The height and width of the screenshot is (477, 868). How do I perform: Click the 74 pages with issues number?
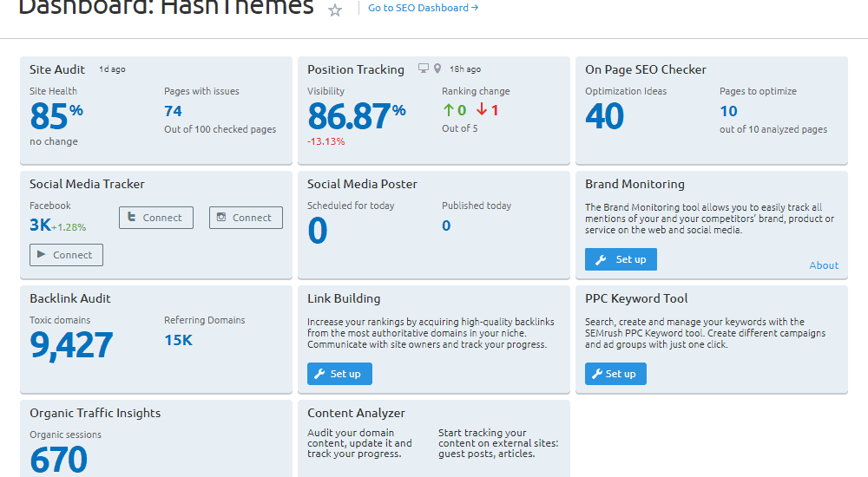(174, 111)
